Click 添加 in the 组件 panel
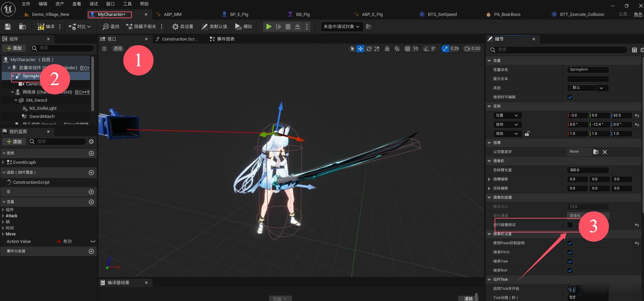 click(14, 48)
